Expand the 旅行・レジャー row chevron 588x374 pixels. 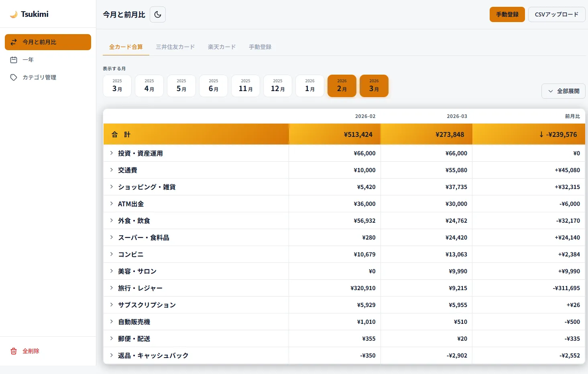point(112,288)
